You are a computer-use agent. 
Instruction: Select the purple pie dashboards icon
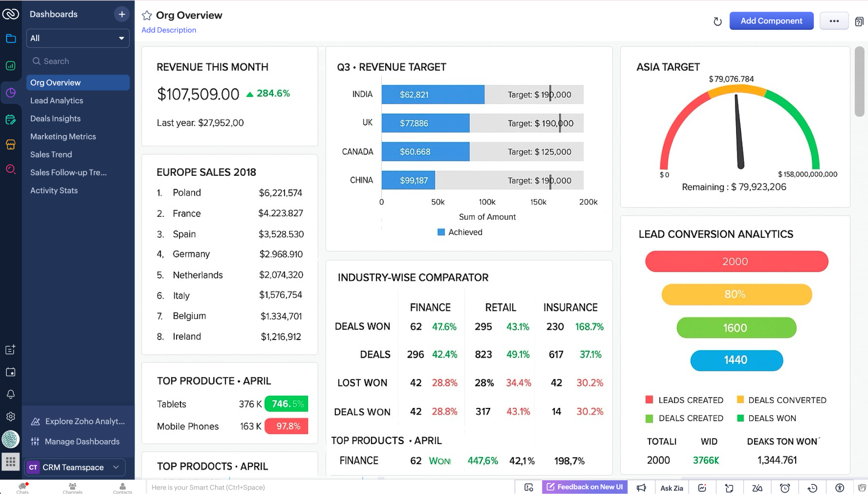point(11,93)
